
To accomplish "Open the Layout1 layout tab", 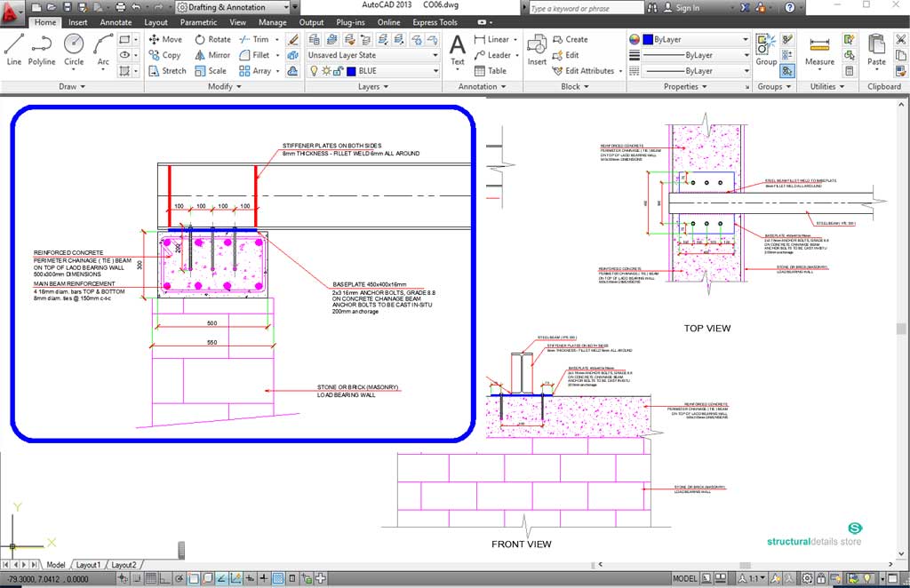I will [x=88, y=564].
